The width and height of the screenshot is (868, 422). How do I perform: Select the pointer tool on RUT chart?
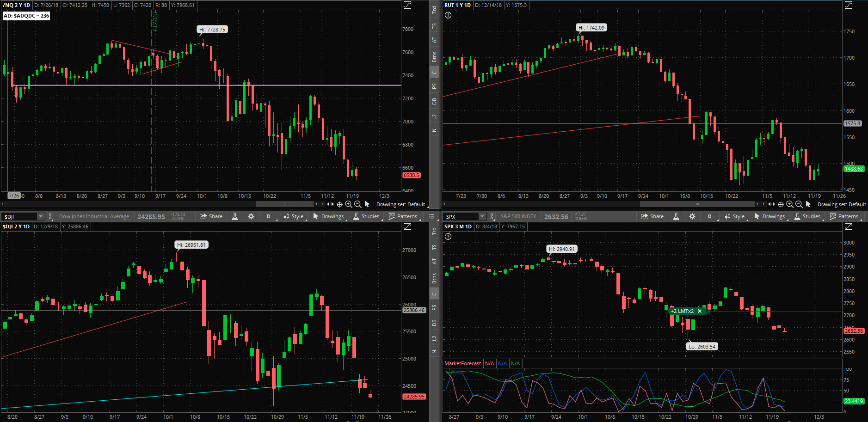pyautogui.click(x=808, y=204)
